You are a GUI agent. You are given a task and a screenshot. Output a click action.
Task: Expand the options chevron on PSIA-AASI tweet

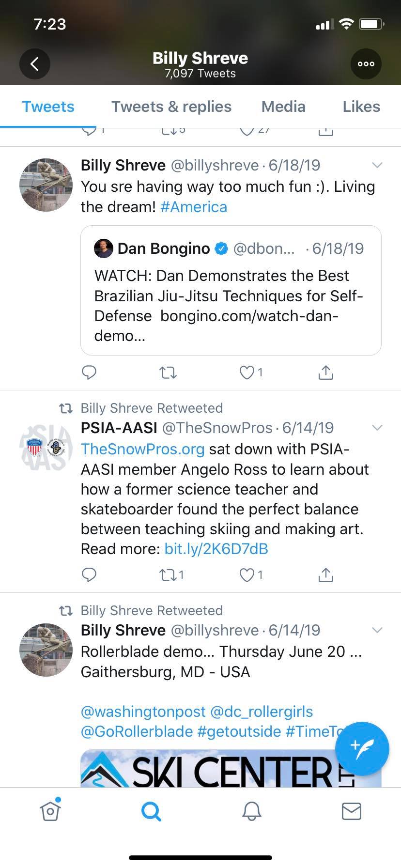tap(377, 428)
